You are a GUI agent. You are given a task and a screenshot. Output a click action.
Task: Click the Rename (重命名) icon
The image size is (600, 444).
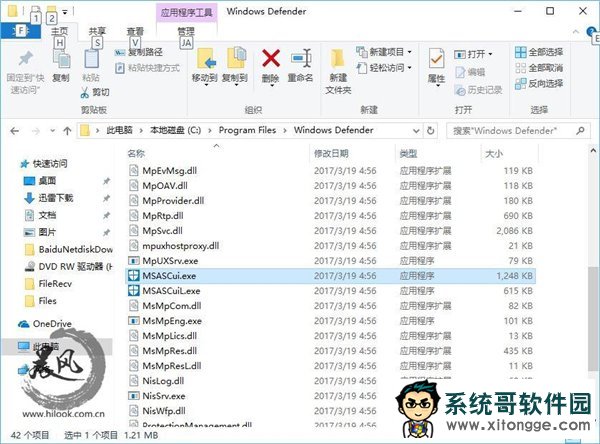(x=300, y=58)
